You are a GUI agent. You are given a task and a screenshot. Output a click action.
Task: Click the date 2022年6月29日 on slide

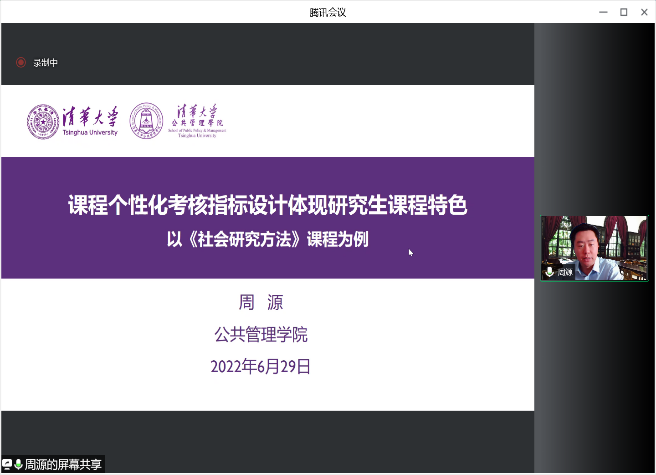point(261,366)
